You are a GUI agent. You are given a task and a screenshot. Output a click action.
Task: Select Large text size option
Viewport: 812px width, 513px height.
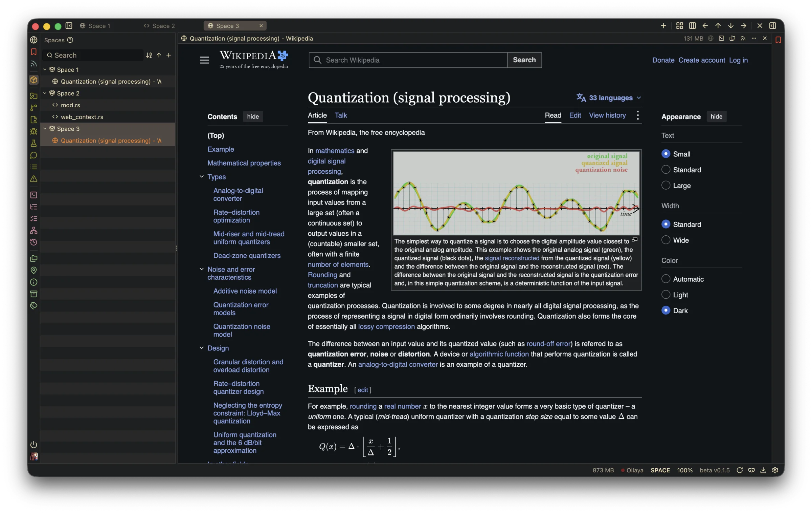[666, 186]
